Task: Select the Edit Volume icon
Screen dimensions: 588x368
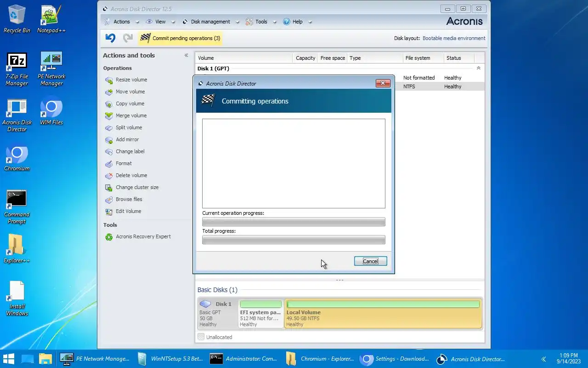Action: 109,212
